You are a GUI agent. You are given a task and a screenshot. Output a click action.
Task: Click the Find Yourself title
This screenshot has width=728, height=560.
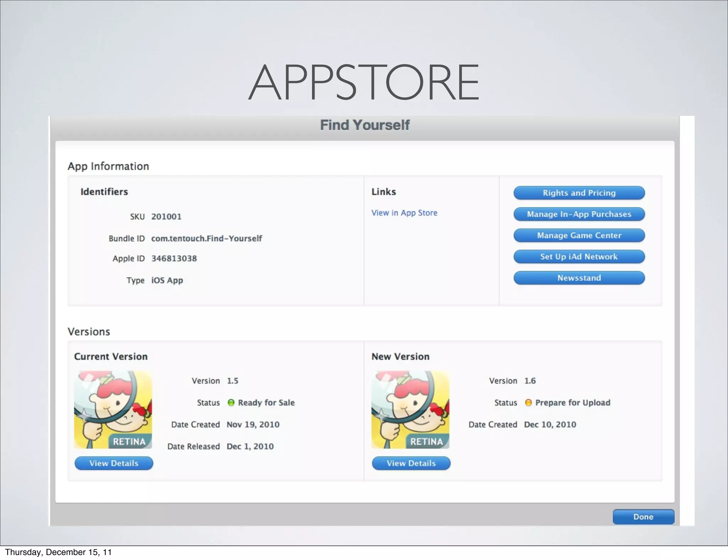point(365,125)
